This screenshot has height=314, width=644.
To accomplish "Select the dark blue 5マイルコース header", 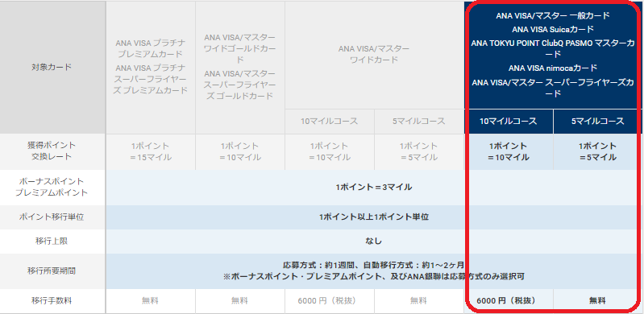I will [x=597, y=122].
